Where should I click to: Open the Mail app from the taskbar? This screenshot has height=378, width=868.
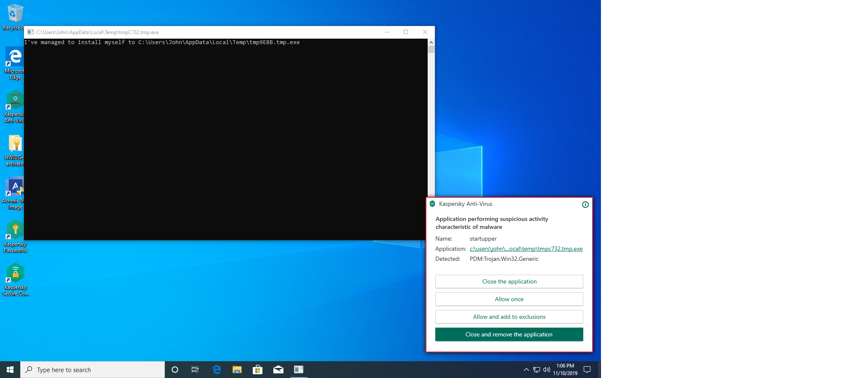click(x=278, y=370)
